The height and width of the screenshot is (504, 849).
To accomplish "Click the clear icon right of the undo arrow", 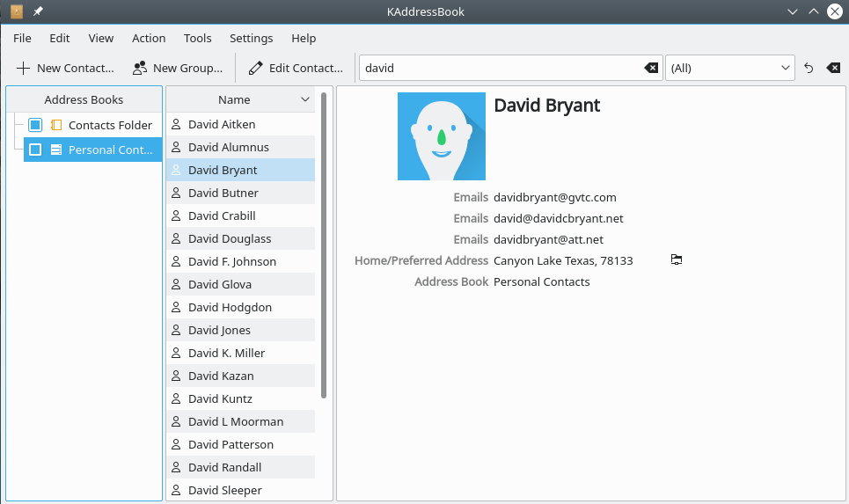I will [833, 69].
